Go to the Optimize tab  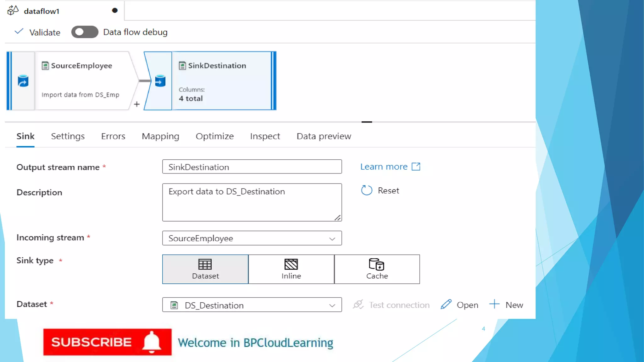(x=214, y=136)
